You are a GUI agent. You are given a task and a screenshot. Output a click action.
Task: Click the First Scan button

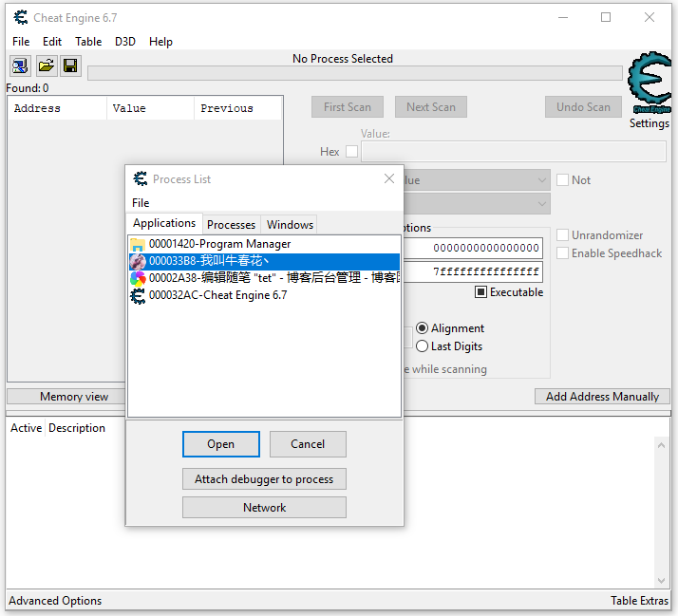click(x=348, y=106)
